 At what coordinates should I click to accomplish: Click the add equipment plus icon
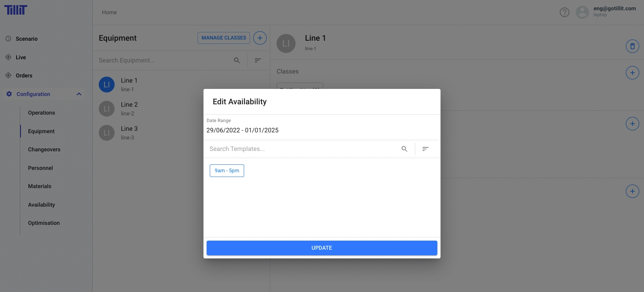pos(260,38)
